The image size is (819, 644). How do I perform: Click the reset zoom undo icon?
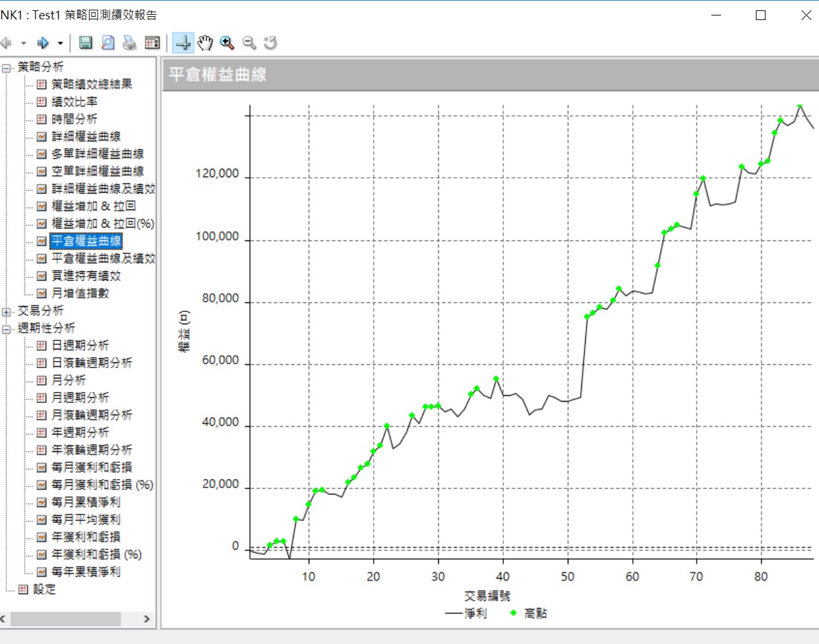(271, 43)
